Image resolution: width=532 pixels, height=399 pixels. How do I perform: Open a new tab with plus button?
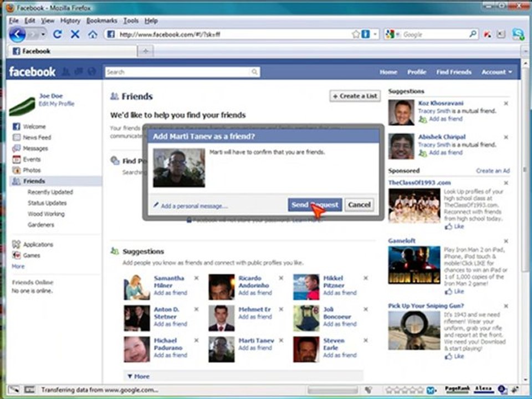click(x=146, y=51)
